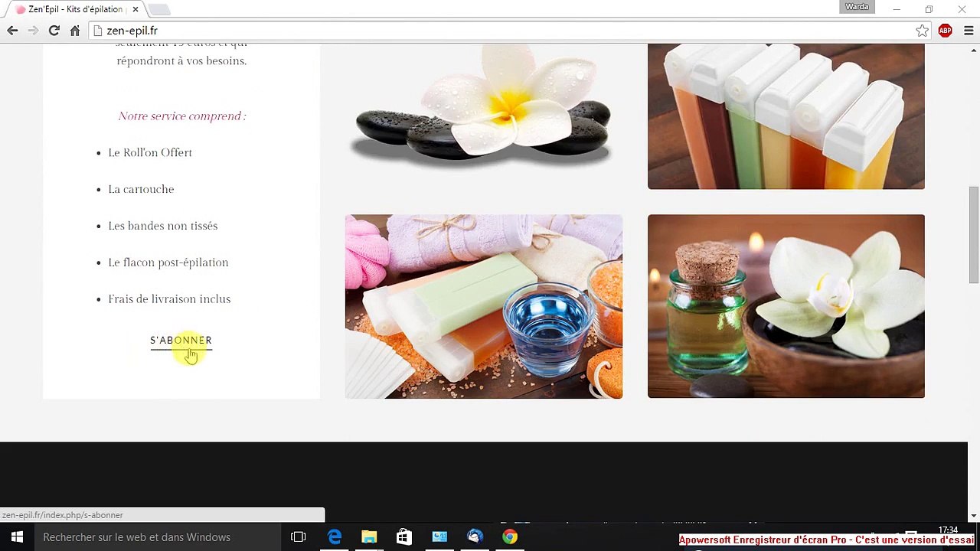Minimize the Chrome window

pos(897,9)
